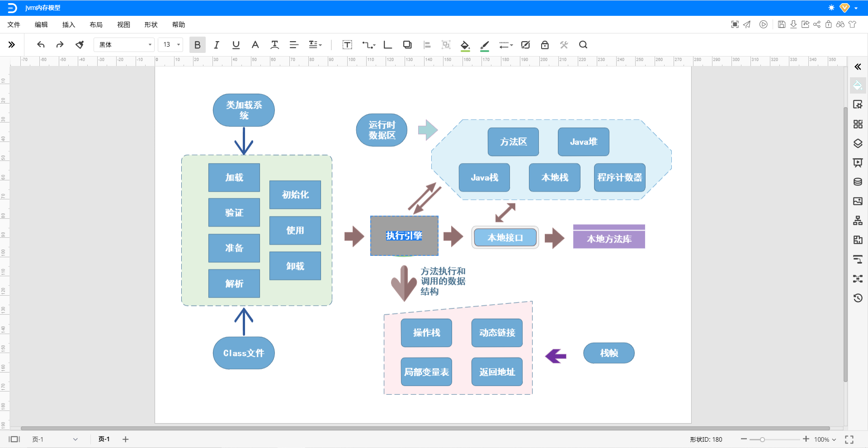This screenshot has height=448, width=868.
Task: Expand the left panel with double chevron
Action: click(x=12, y=44)
